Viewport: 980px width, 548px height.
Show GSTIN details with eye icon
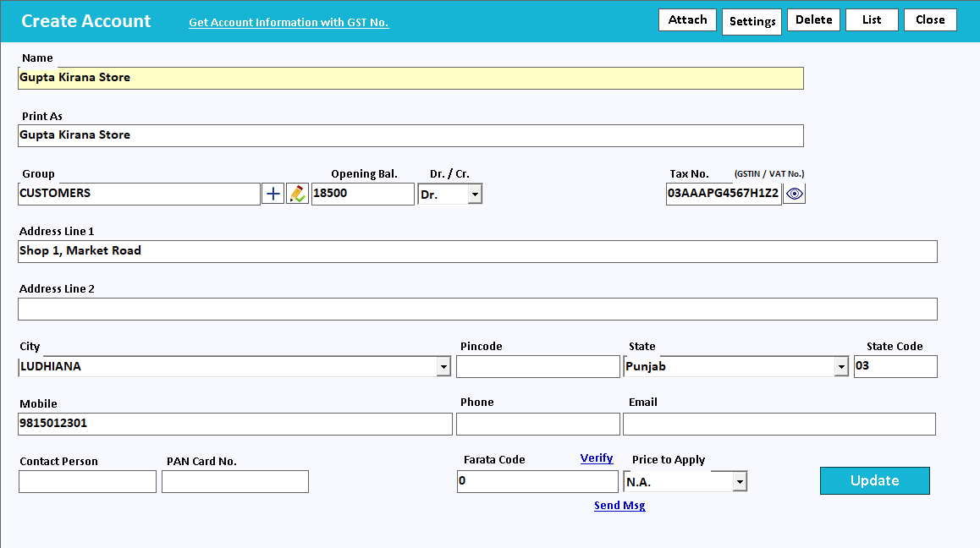coord(795,194)
